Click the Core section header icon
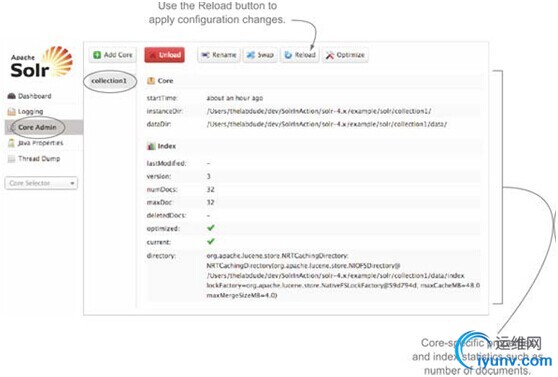This screenshot has width=558, height=377. click(x=151, y=81)
